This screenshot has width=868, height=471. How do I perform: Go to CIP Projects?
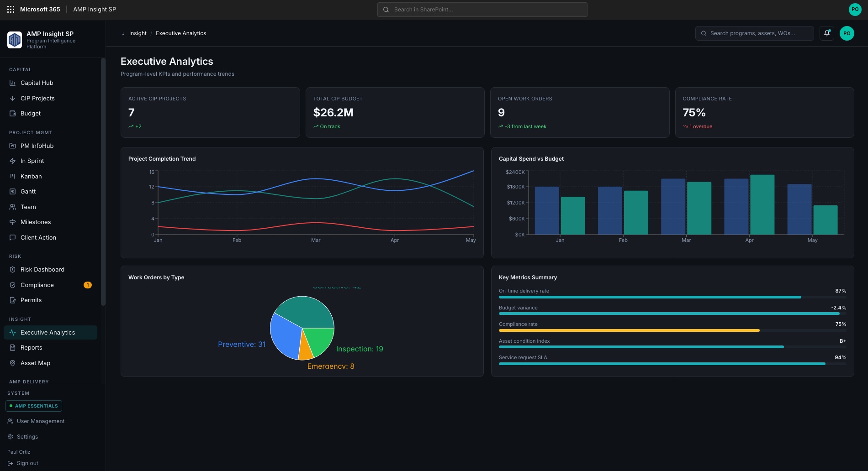[50, 98]
